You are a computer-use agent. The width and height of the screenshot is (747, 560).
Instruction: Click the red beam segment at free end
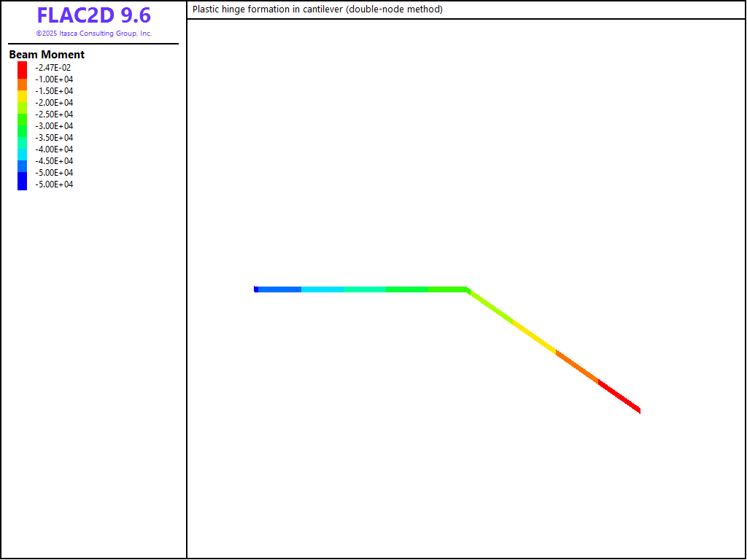tap(619, 397)
